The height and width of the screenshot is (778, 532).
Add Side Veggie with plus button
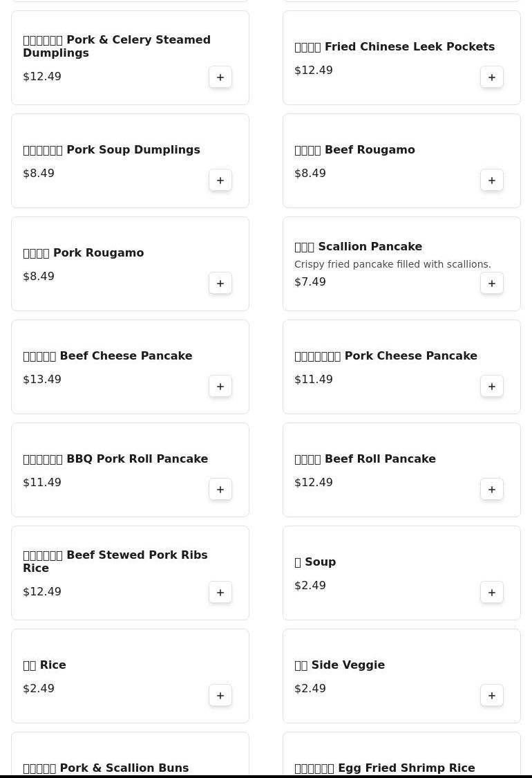tap(492, 695)
